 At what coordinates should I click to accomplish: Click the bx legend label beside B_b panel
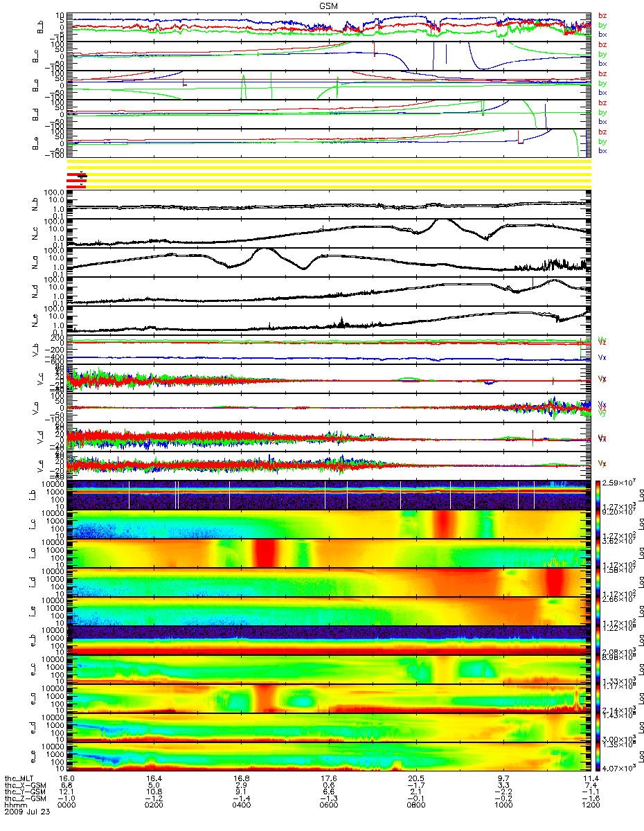[602, 35]
